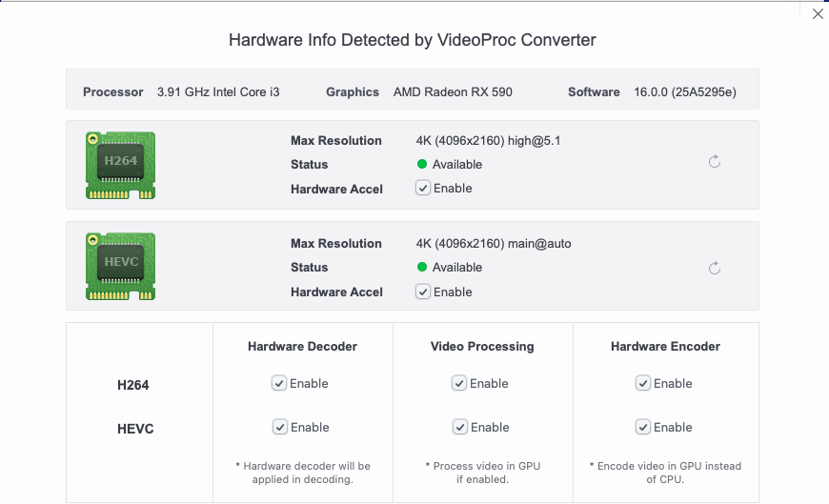Disable HEVC Hardware Decoder checkbox
829x504 pixels.
(280, 427)
